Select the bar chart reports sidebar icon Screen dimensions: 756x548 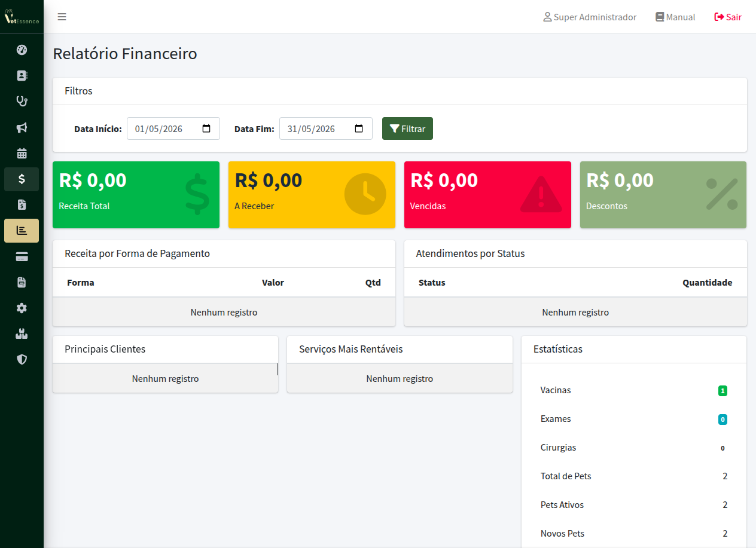pyautogui.click(x=22, y=230)
